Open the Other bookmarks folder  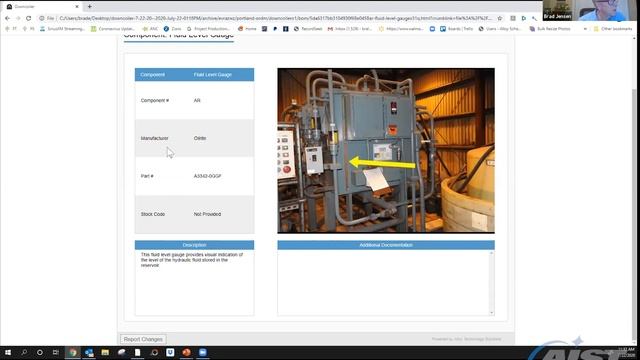[613, 29]
